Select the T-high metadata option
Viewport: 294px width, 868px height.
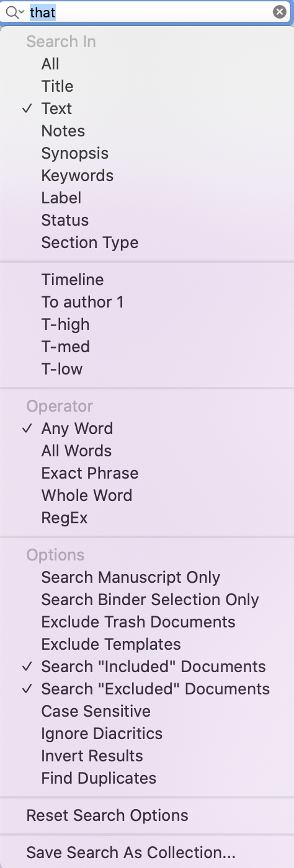click(x=147, y=324)
